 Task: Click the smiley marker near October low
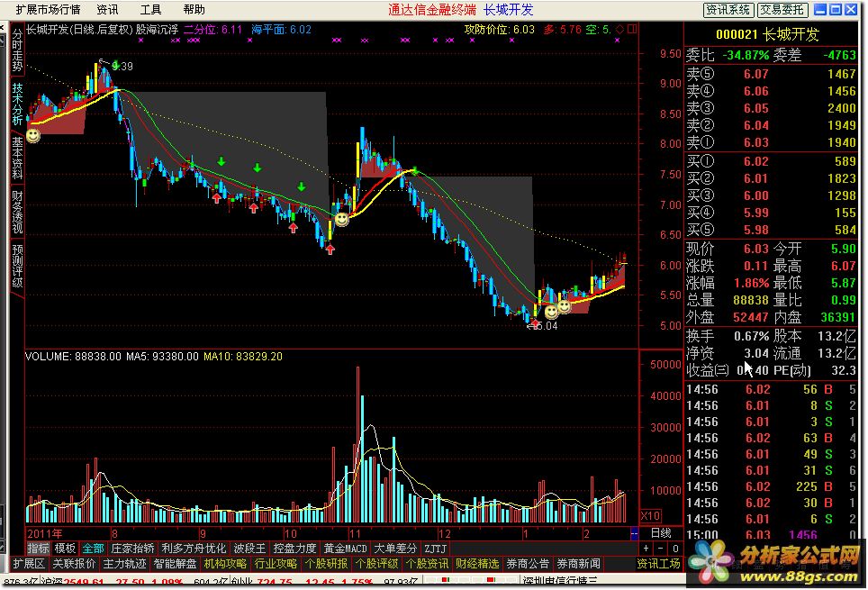(341, 220)
